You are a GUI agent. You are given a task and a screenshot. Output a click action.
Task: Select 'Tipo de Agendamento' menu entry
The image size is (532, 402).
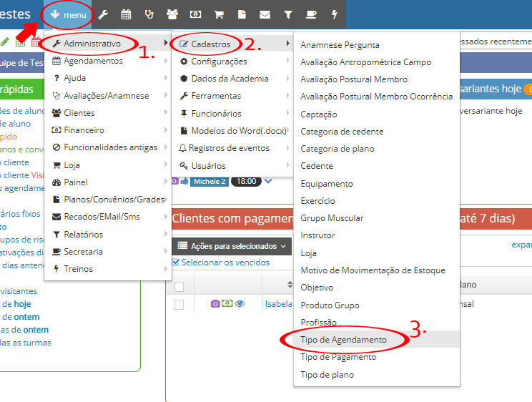[x=344, y=340]
